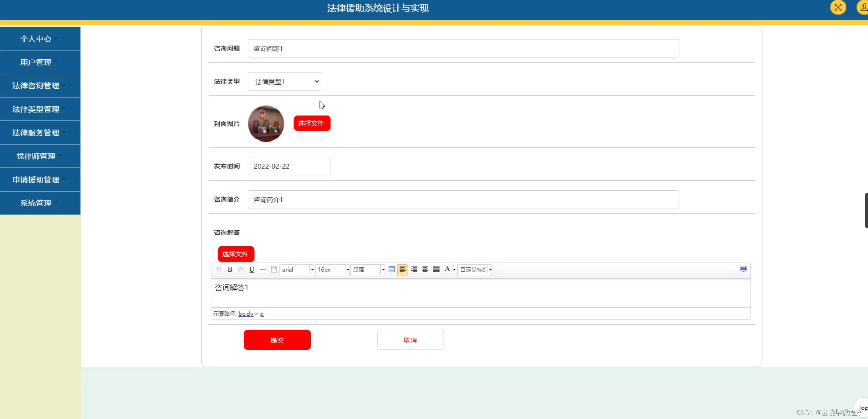
Task: Toggle align left in editor toolbar
Action: point(403,270)
